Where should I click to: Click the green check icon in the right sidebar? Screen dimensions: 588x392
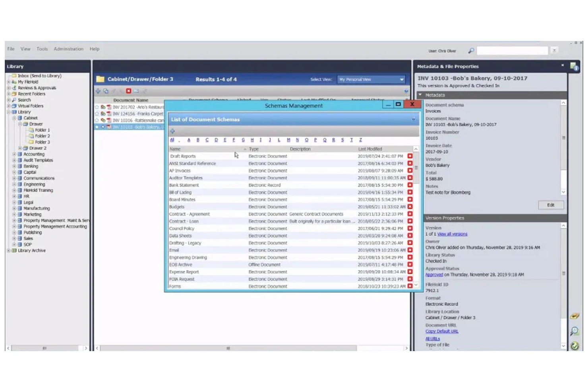click(x=574, y=346)
